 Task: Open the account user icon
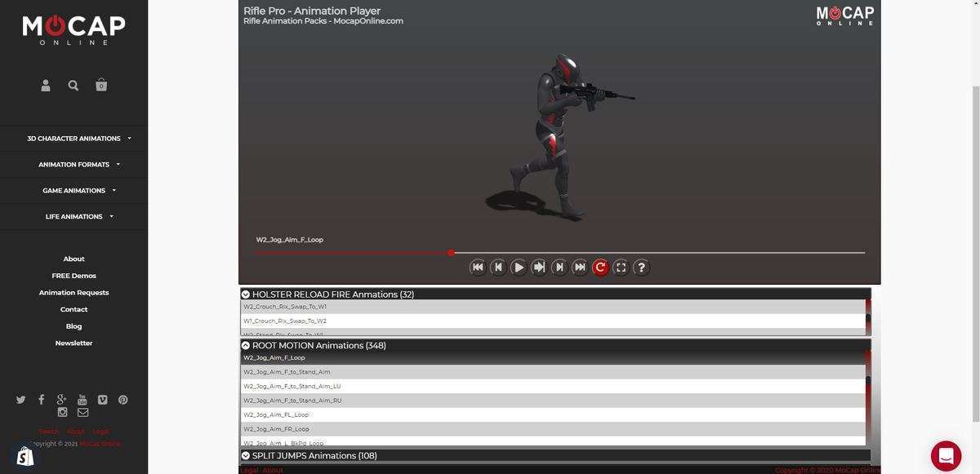(46, 85)
